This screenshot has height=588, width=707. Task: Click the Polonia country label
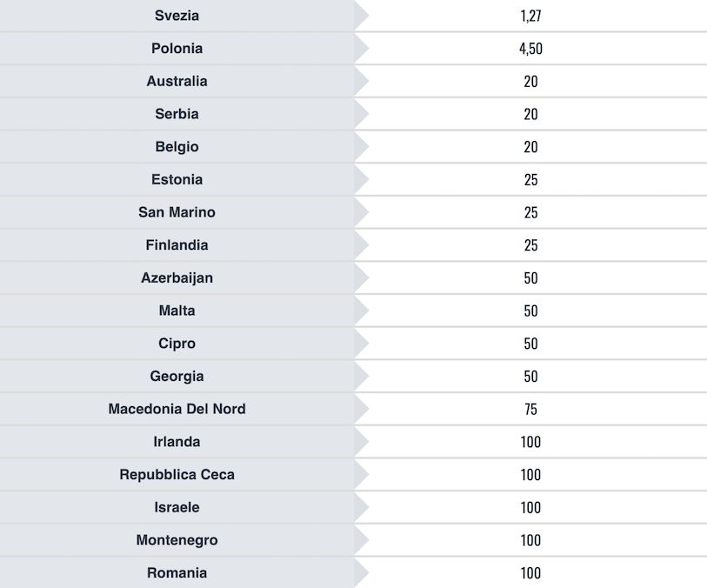coord(177,48)
